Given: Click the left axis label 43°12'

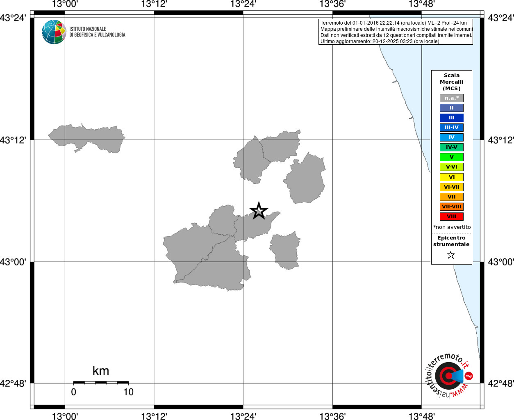Looking at the screenshot, I should tap(13, 140).
